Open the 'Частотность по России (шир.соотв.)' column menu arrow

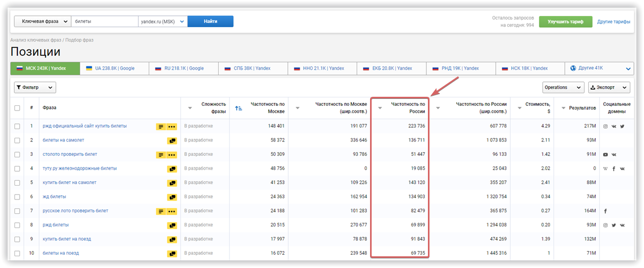[x=439, y=108]
